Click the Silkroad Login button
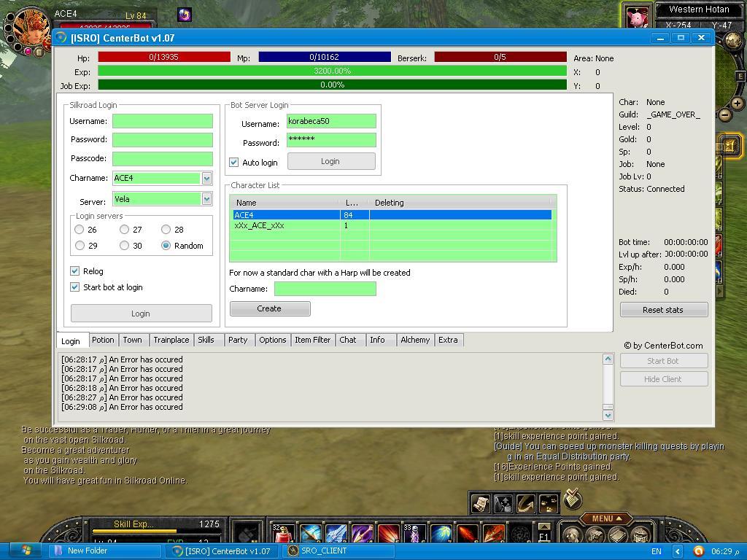Viewport: 747px width, 560px height. [141, 314]
